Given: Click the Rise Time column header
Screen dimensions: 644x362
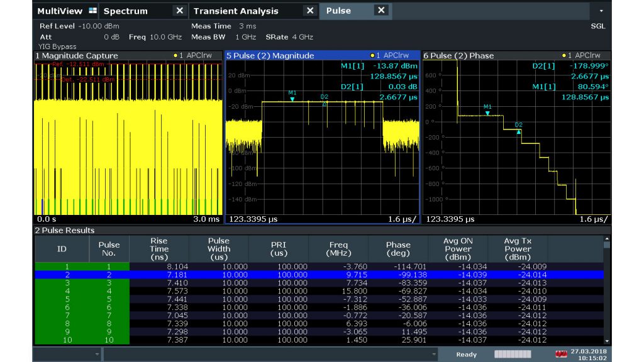Looking at the screenshot, I should [159, 249].
